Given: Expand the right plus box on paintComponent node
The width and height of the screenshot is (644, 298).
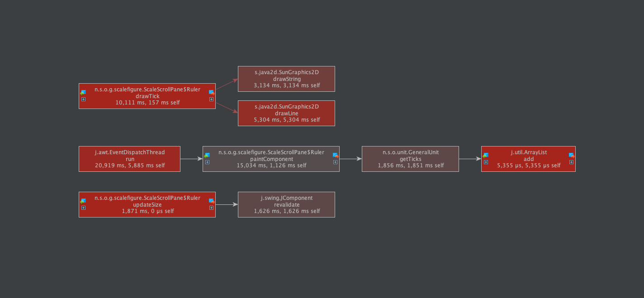Looking at the screenshot, I should tap(335, 162).
